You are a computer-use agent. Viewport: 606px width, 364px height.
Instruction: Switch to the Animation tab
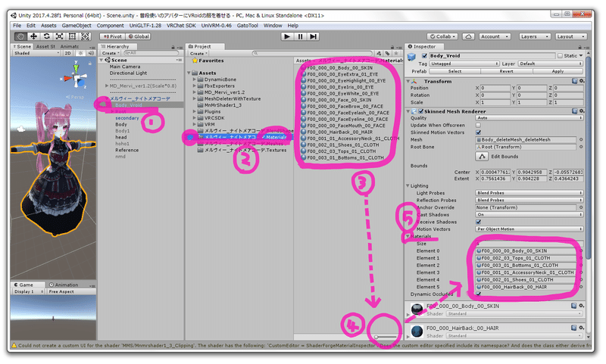[64, 285]
